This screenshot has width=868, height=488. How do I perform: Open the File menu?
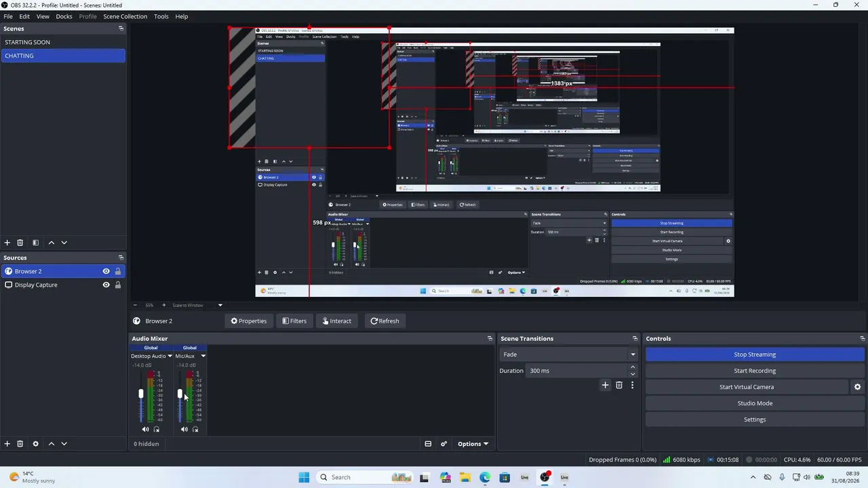(8, 16)
